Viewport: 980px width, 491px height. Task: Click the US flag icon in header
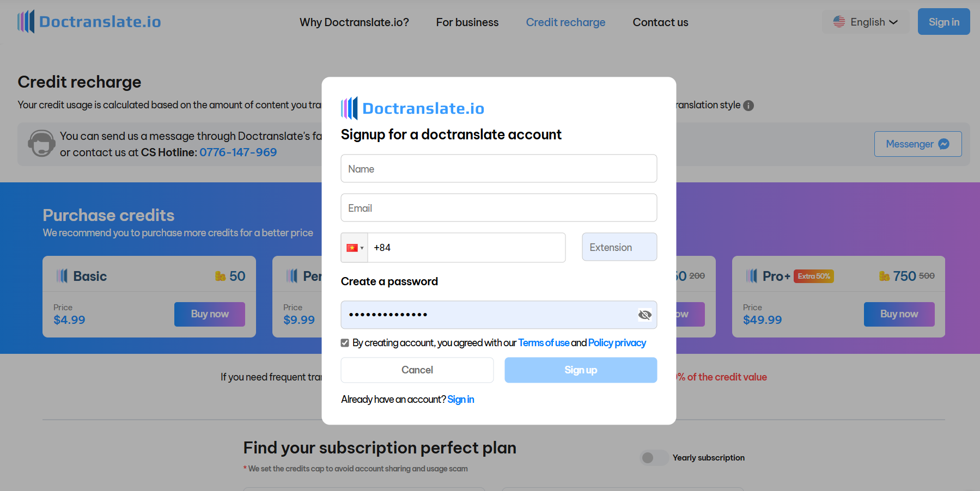point(839,22)
